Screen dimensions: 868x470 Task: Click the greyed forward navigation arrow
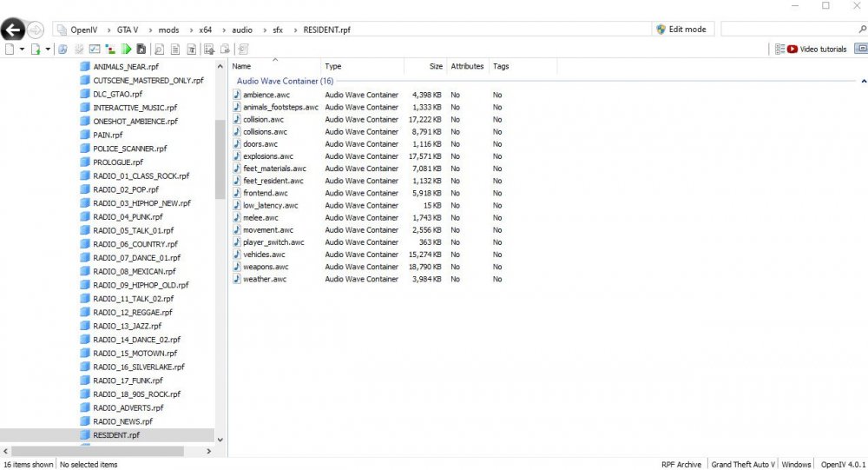[36, 30]
